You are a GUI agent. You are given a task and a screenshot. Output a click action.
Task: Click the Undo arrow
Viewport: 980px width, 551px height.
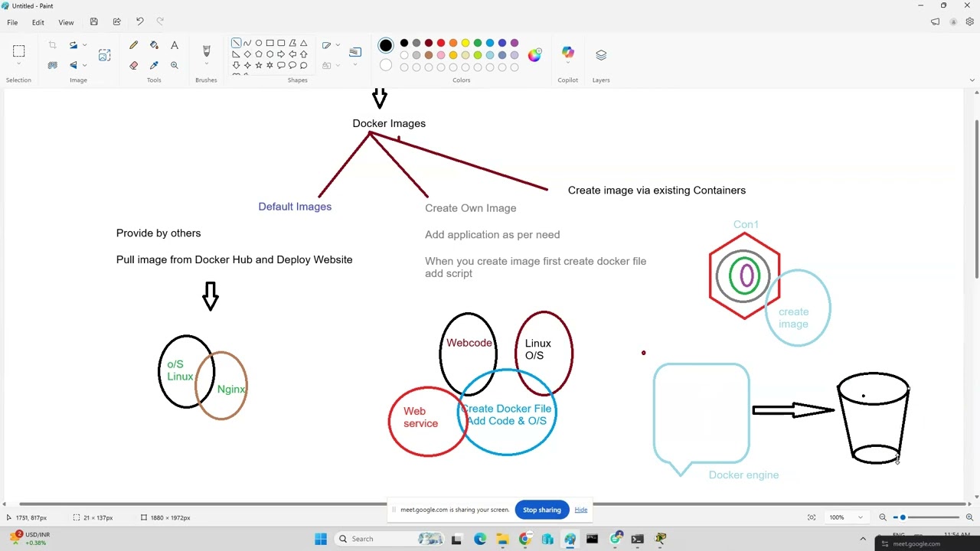139,21
